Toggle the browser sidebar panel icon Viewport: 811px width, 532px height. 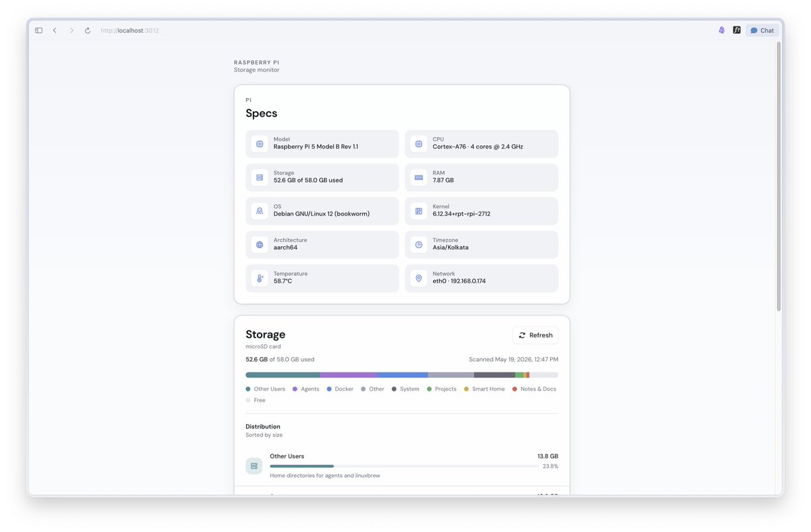[x=39, y=30]
